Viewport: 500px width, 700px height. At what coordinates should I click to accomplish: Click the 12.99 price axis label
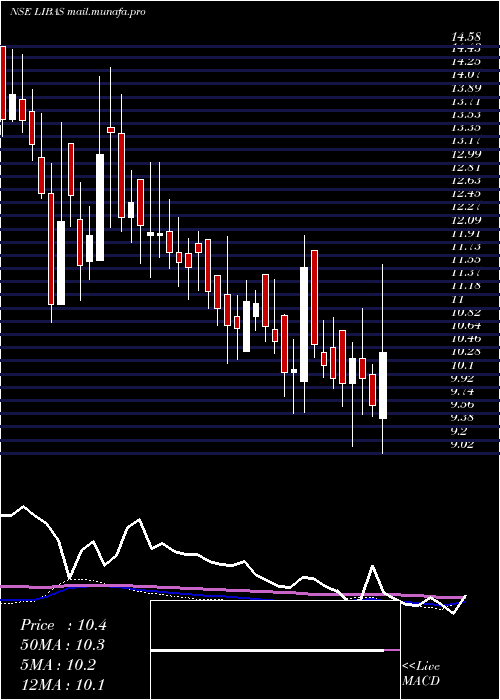pyautogui.click(x=466, y=154)
